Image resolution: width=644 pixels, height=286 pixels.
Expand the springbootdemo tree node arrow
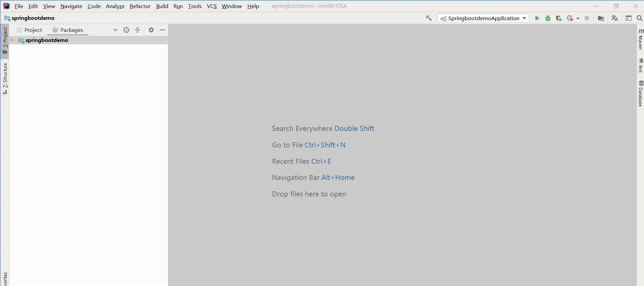pos(12,40)
